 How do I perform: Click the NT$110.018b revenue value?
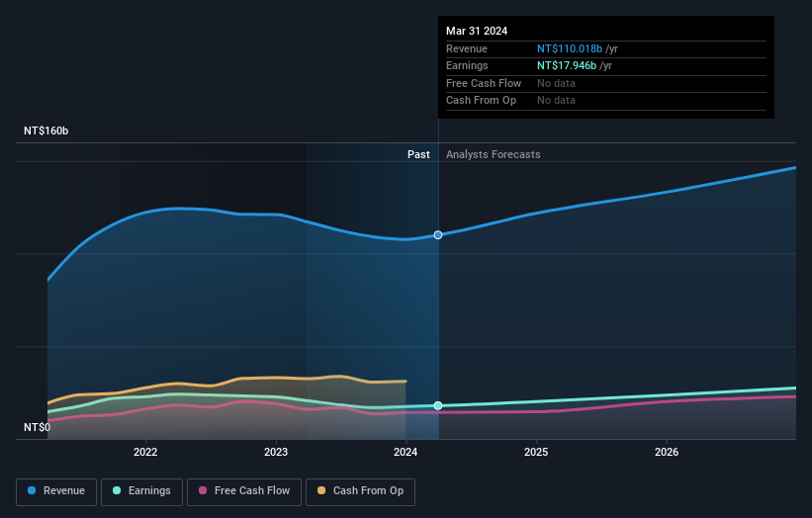(570, 48)
